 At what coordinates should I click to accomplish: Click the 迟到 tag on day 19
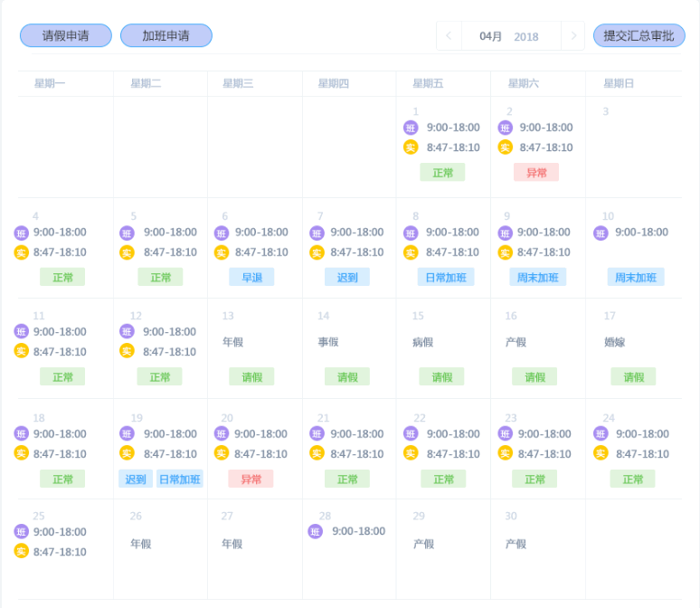pos(136,479)
